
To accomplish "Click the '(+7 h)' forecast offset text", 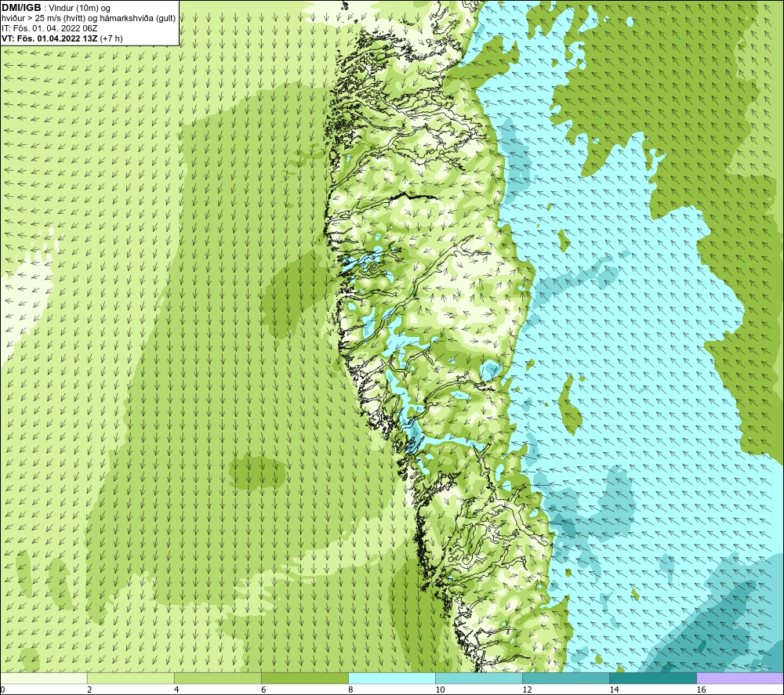I will tap(111, 38).
